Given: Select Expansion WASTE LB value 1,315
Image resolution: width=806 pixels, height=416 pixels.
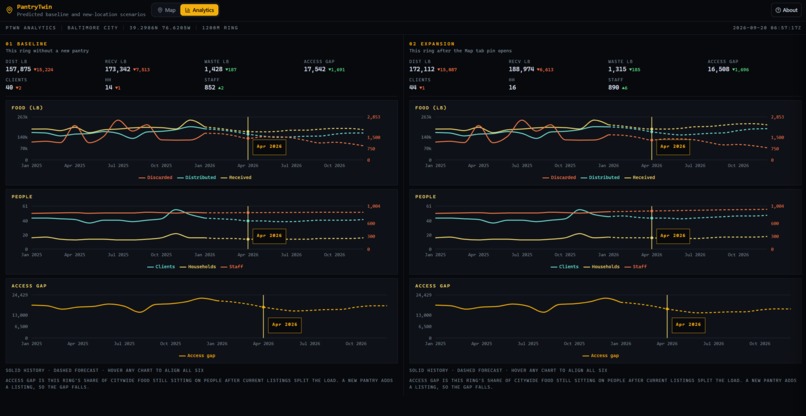Looking at the screenshot, I should coord(617,69).
